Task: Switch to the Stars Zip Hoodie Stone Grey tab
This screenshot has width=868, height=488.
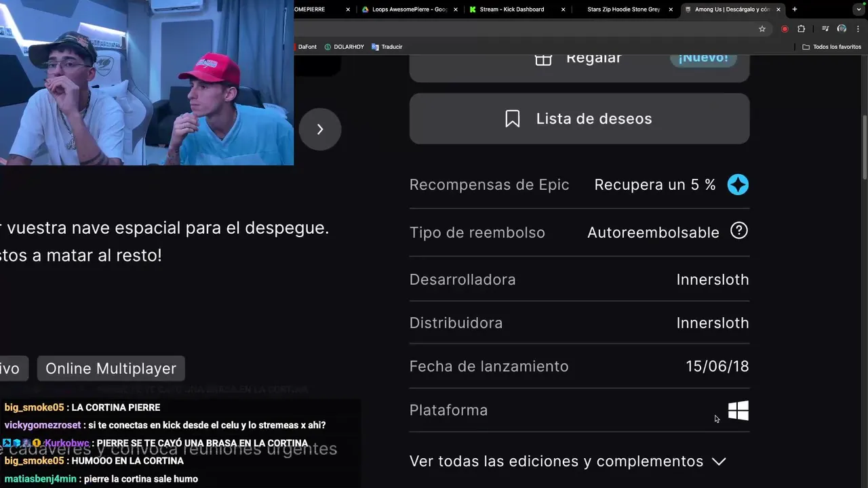Action: [x=624, y=9]
